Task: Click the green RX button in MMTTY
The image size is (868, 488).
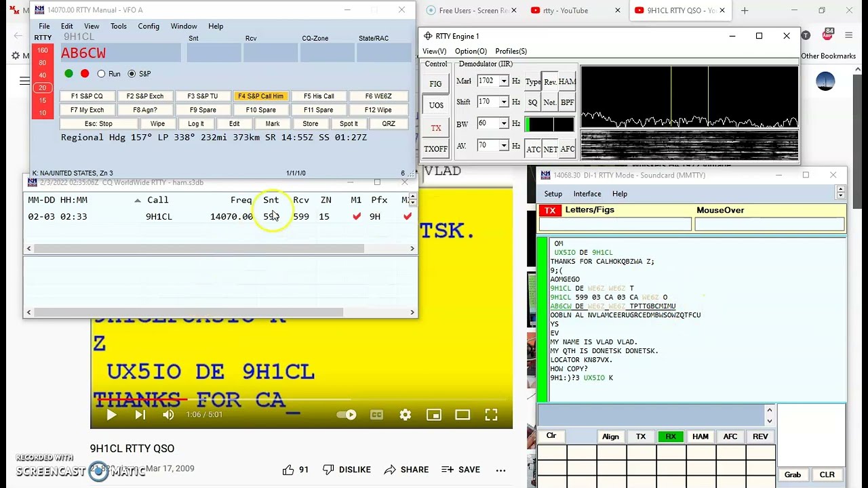Action: (x=671, y=436)
